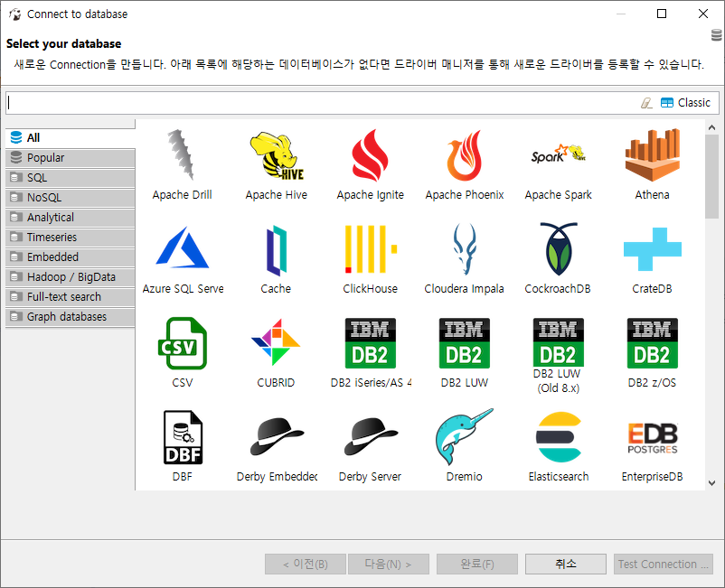
Task: Clear the search filter with eraser icon
Action: [646, 103]
